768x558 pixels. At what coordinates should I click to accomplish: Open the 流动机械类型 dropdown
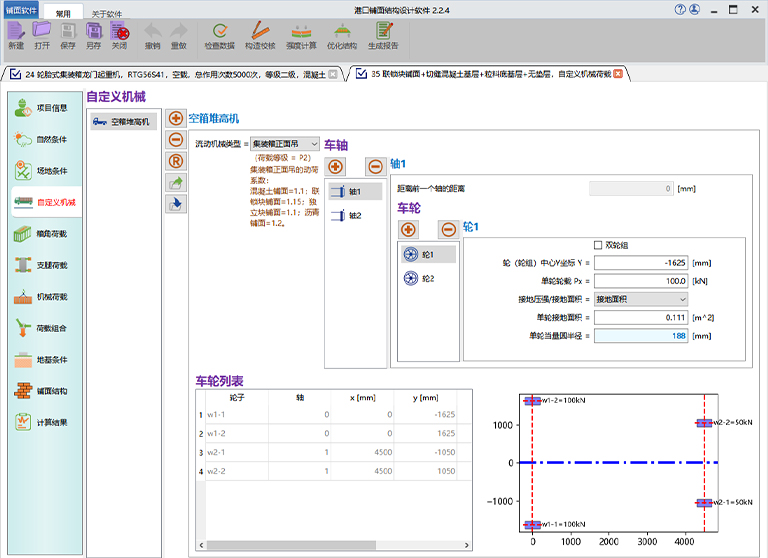point(284,144)
